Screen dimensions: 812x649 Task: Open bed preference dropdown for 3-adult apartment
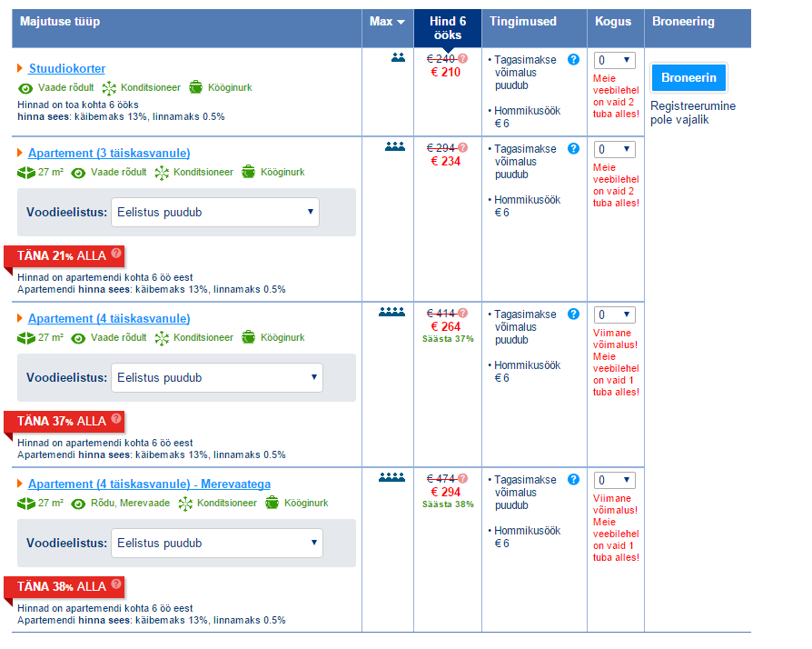click(x=215, y=213)
